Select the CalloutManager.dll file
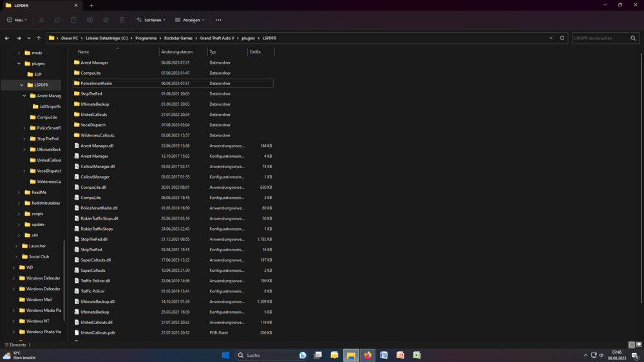 click(173, 166)
